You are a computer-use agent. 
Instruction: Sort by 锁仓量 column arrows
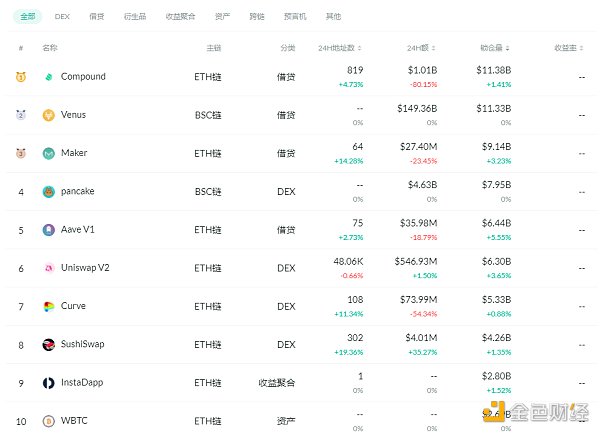507,48
